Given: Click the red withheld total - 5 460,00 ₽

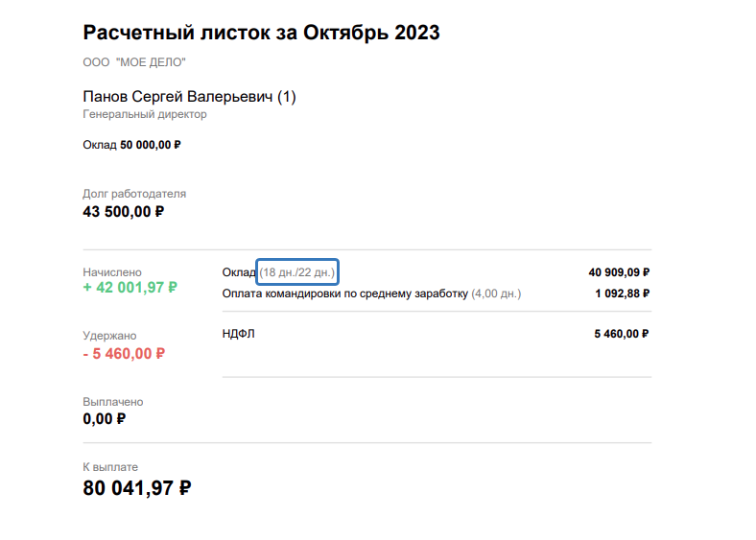Looking at the screenshot, I should coord(124,353).
